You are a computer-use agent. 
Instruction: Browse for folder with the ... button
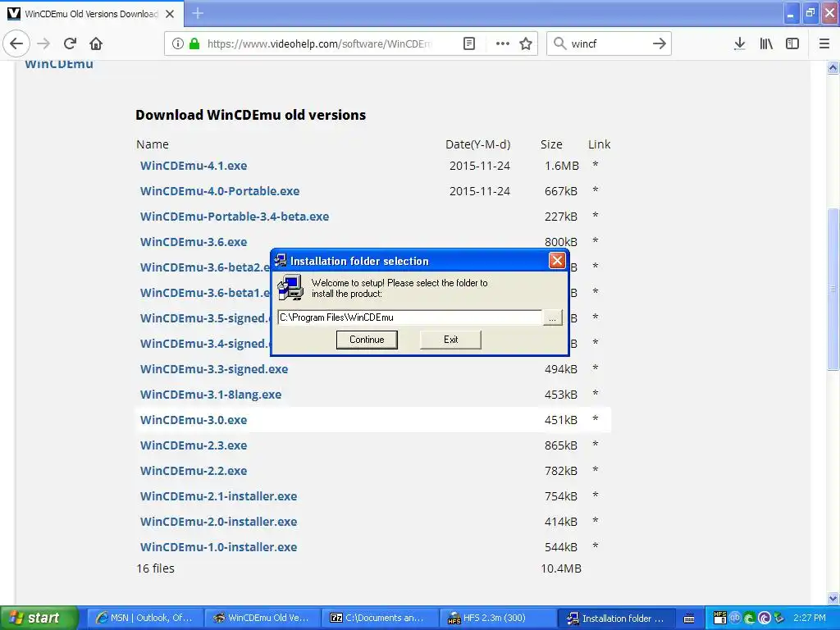point(552,317)
